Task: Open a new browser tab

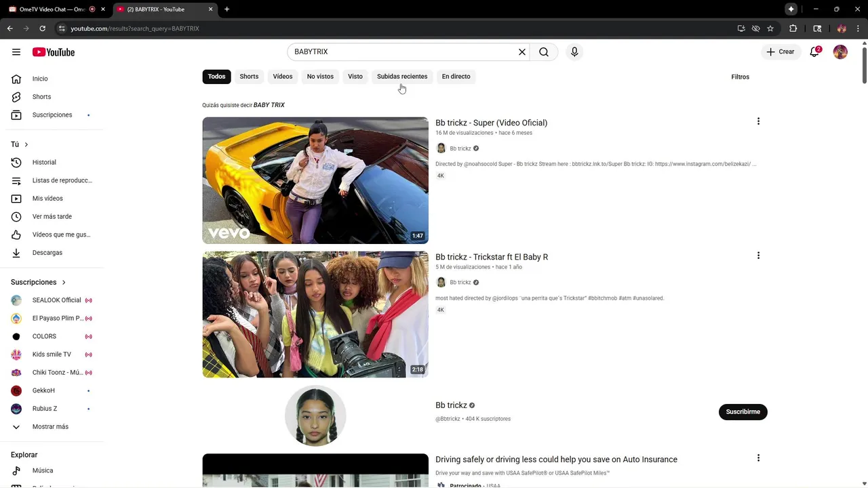Action: point(226,9)
